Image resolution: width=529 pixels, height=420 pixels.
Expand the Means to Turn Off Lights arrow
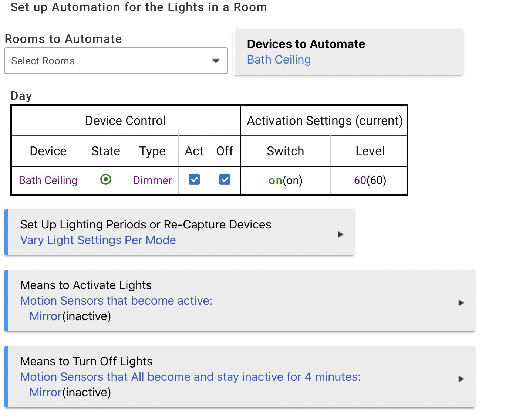tap(461, 379)
